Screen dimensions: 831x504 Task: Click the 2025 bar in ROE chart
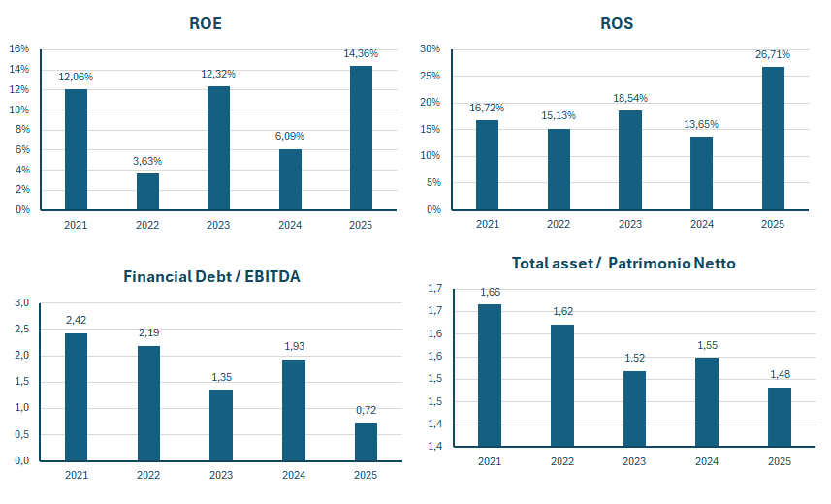361,138
